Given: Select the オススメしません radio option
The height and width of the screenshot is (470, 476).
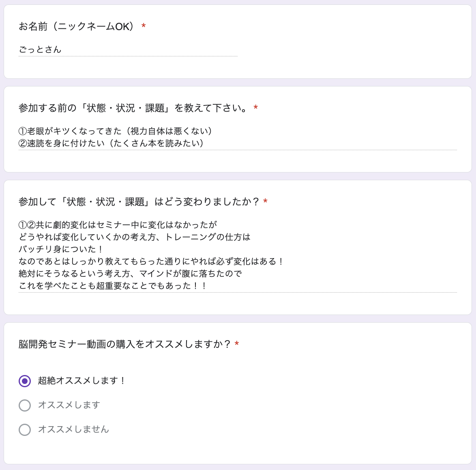Looking at the screenshot, I should click(25, 429).
